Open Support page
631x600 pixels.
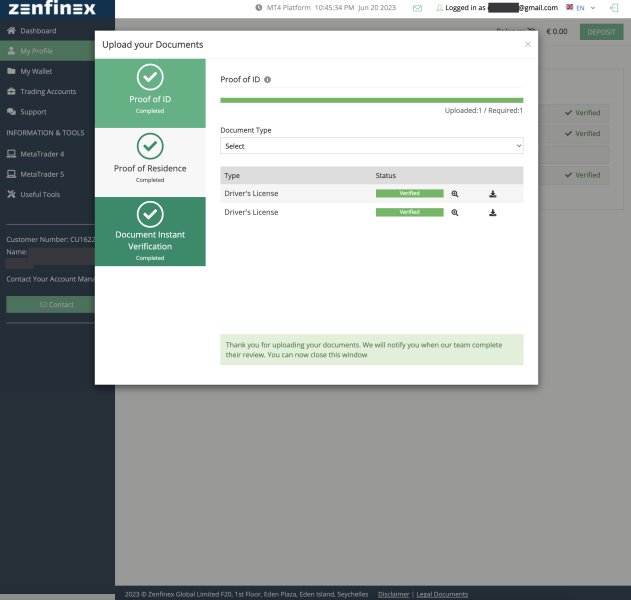33,111
